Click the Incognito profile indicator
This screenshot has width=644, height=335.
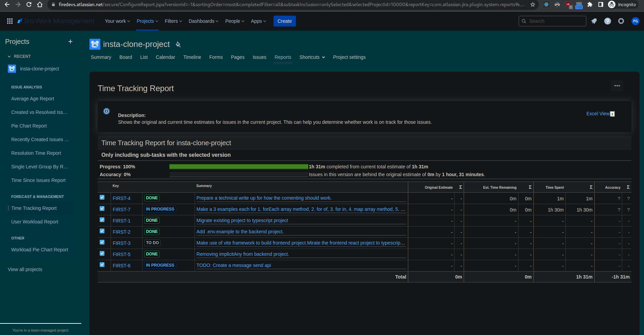click(622, 4)
